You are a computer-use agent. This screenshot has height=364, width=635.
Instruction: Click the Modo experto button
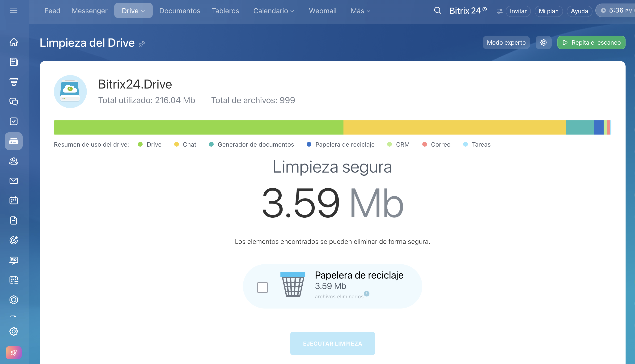click(x=506, y=42)
